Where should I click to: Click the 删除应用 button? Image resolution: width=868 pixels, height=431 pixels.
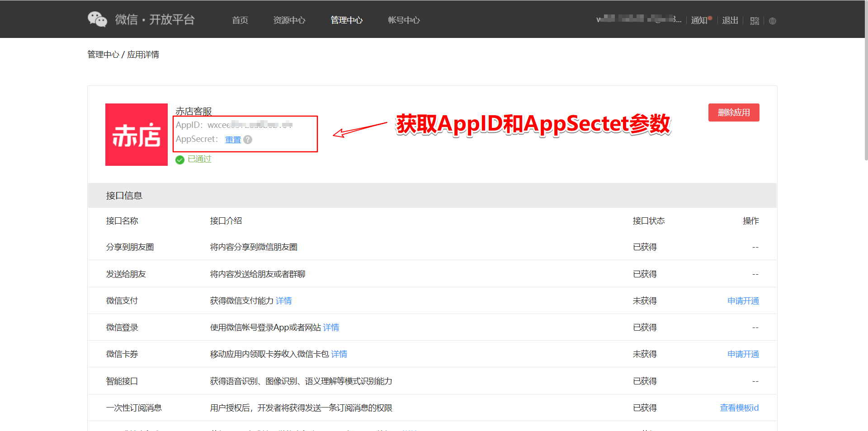click(x=734, y=112)
